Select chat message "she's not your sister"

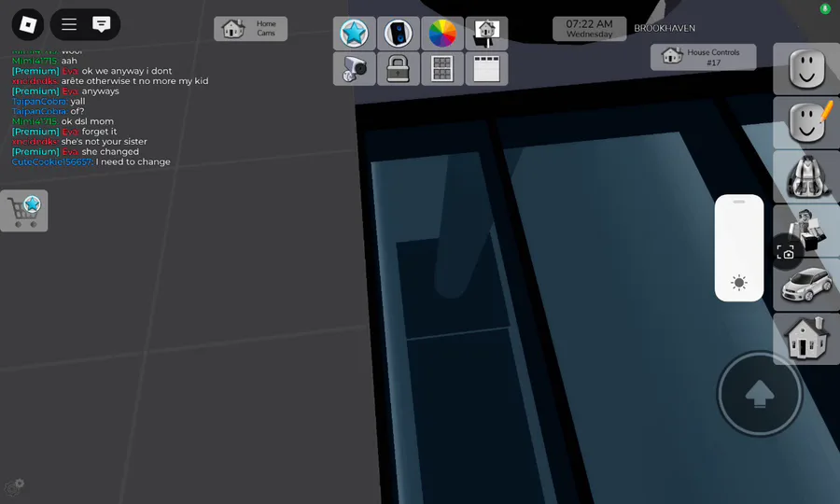[x=104, y=141]
